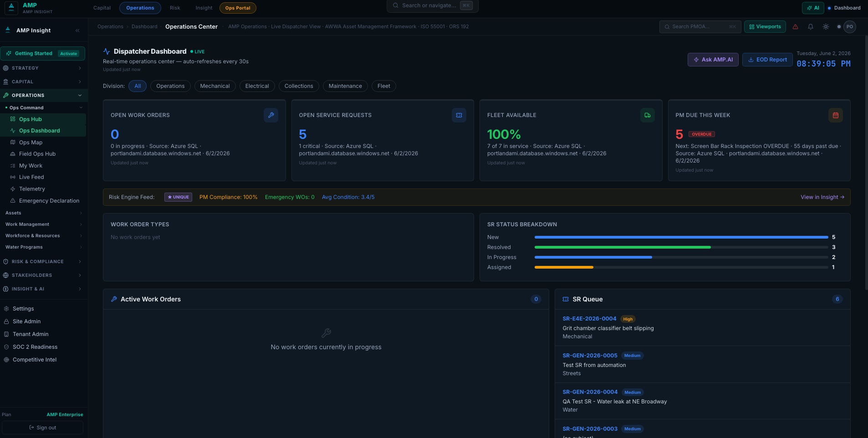Click the Resolved status progress bar

(681, 247)
